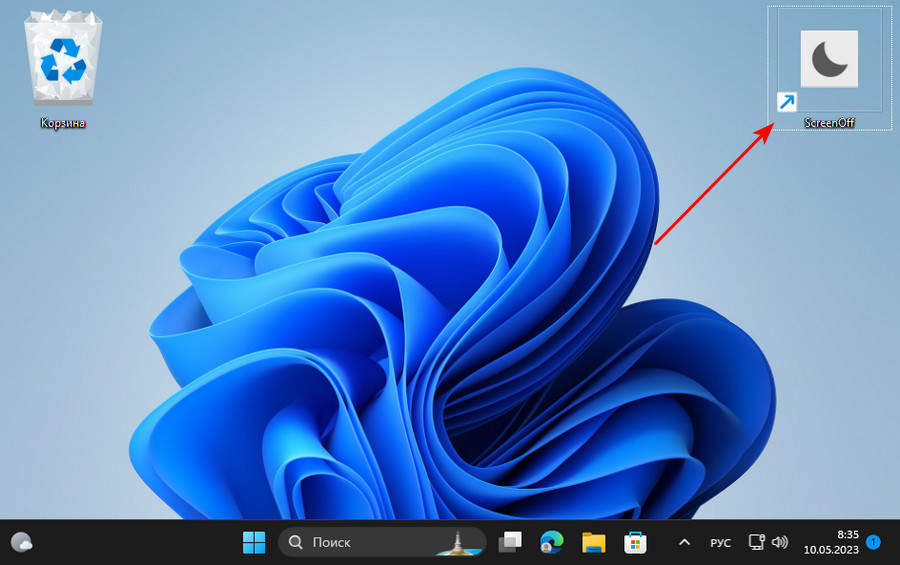Screen dimensions: 900x565
Task: Open volume speaker icon in tray
Action: (779, 542)
